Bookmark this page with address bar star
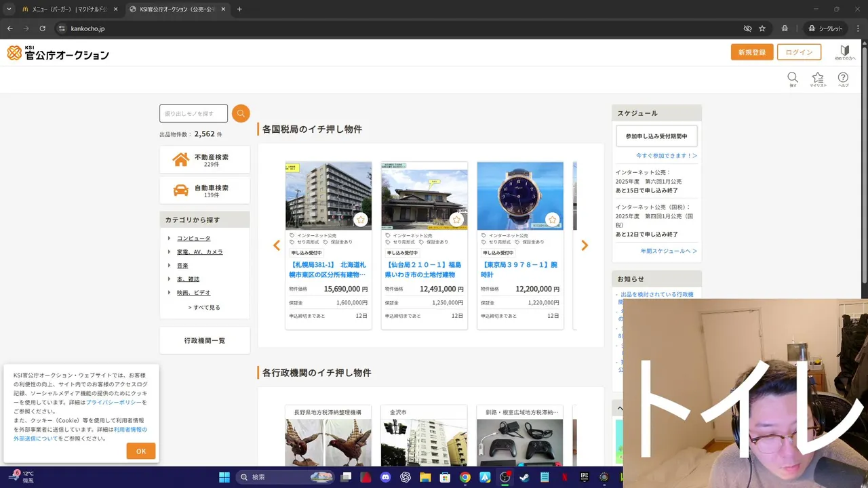 point(762,28)
